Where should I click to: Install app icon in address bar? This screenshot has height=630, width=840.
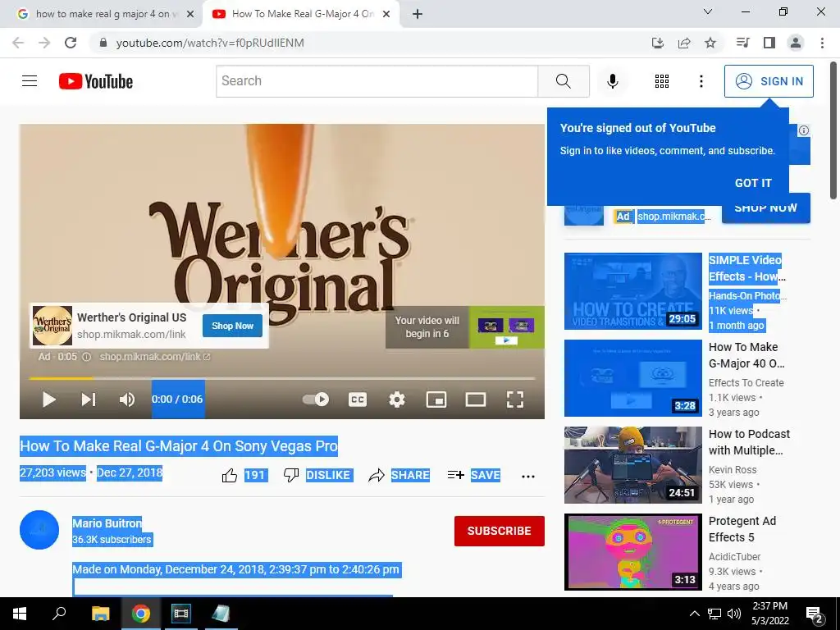pos(657,43)
